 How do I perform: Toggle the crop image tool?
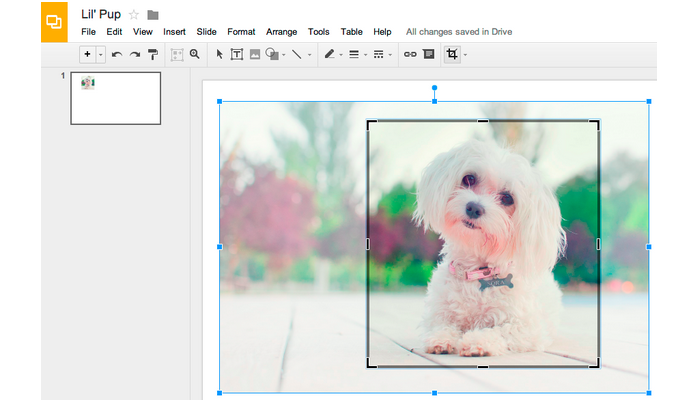click(x=452, y=54)
